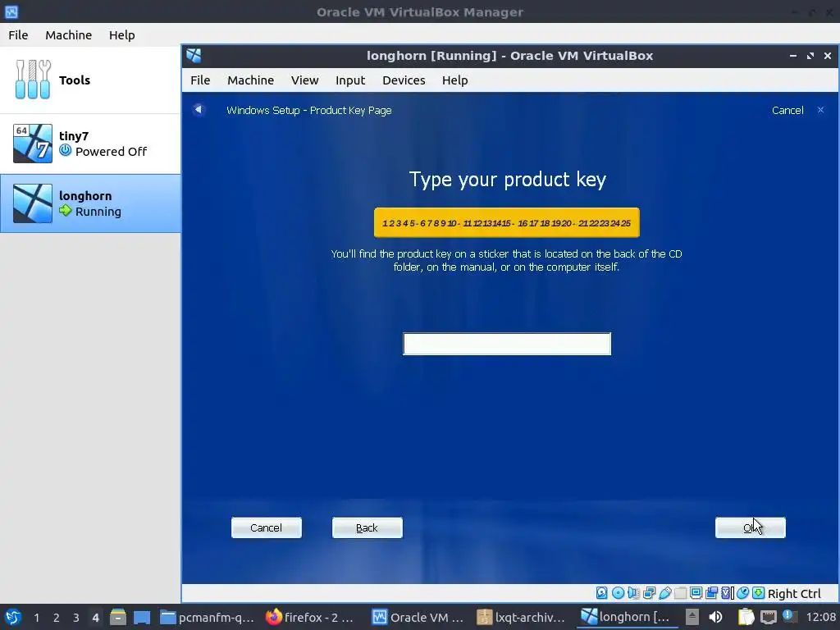840x630 pixels.
Task: Open the hard disk activity status icon
Action: [601, 592]
